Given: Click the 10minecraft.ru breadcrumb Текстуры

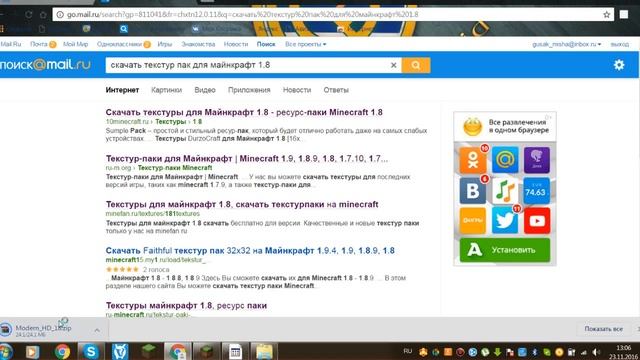Looking at the screenshot, I should [x=170, y=122].
